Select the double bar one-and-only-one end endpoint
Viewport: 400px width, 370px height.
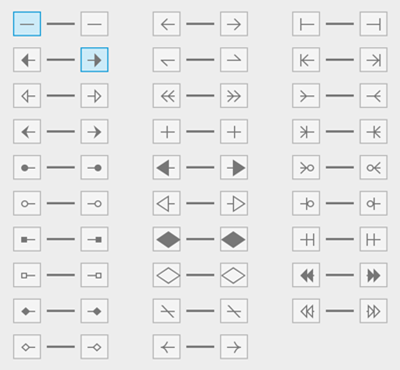click(373, 239)
